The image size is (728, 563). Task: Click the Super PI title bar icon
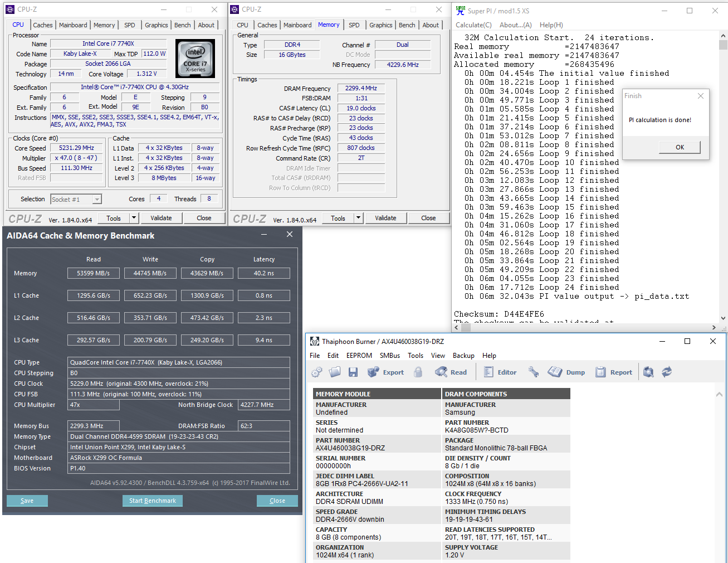[460, 10]
